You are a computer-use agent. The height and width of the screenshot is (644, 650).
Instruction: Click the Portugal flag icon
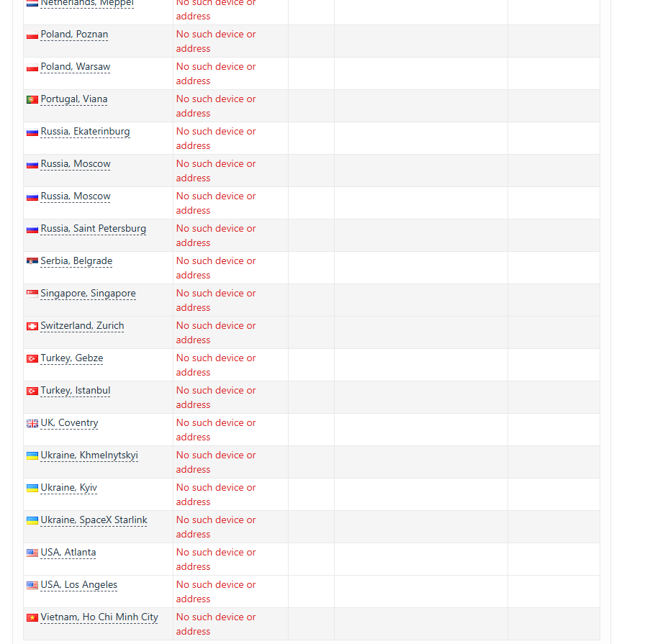(32, 100)
